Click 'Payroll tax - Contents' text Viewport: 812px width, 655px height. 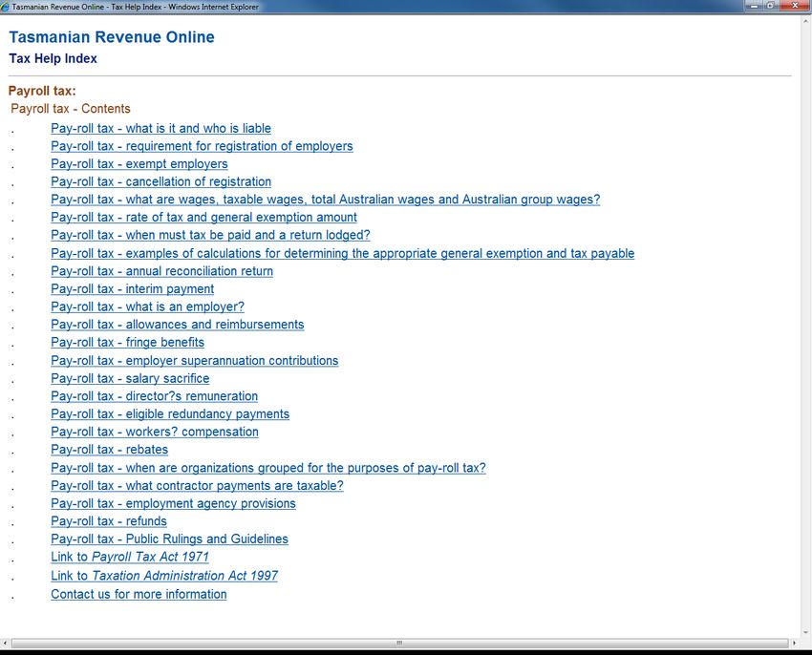pyautogui.click(x=71, y=109)
